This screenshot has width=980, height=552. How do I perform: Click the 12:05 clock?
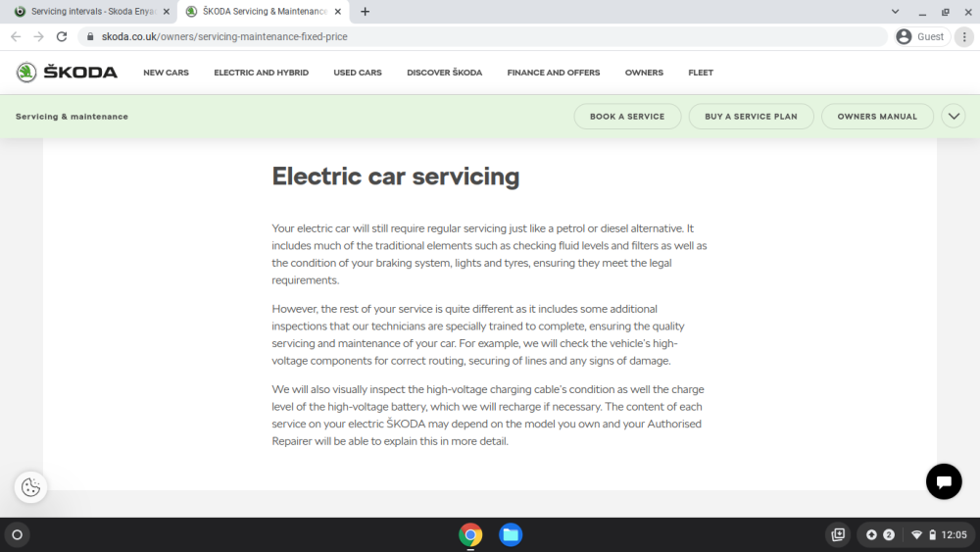954,535
